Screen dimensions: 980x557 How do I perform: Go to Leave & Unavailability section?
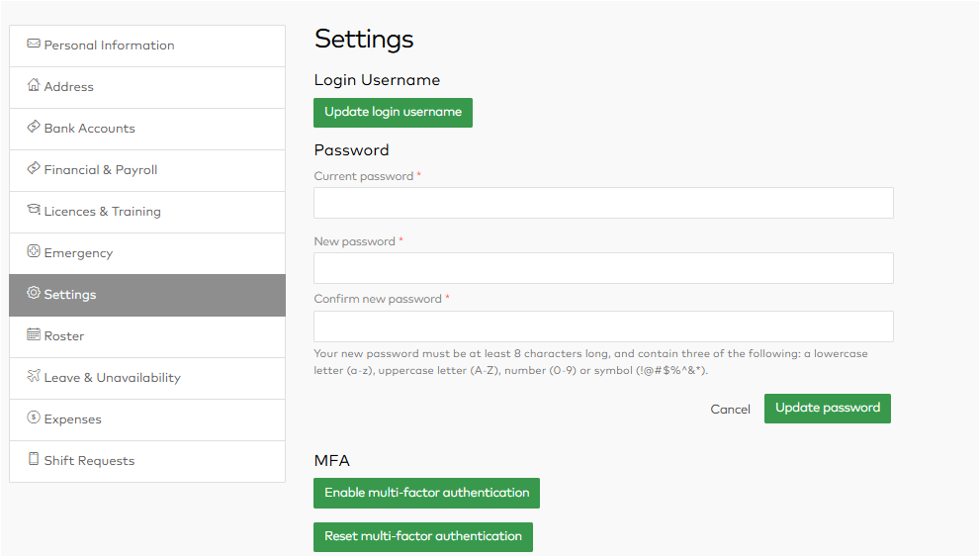point(147,378)
